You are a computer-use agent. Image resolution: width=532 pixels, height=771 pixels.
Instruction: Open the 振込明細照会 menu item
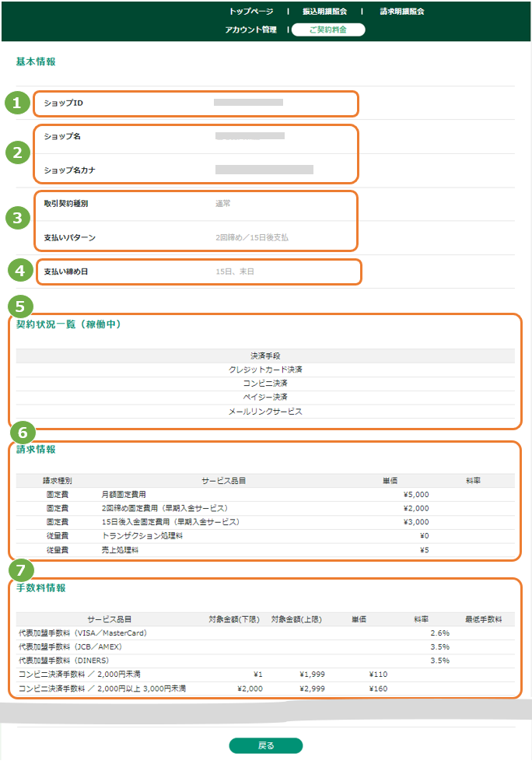pyautogui.click(x=324, y=12)
